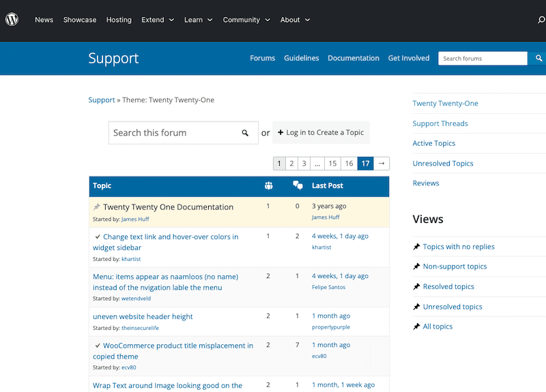Select Guidelines in the Support navigation
Image resolution: width=546 pixels, height=392 pixels.
coord(301,59)
